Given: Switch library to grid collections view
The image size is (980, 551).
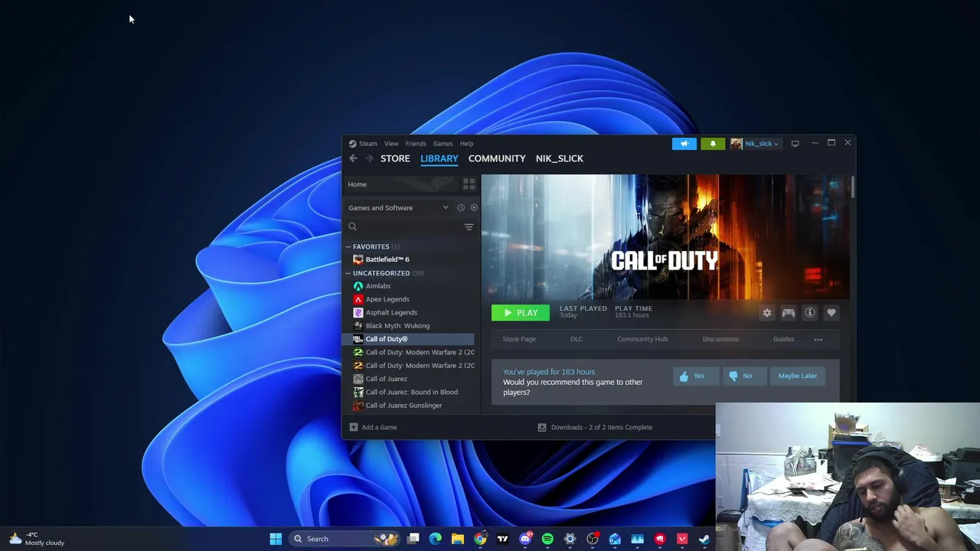Looking at the screenshot, I should 469,184.
